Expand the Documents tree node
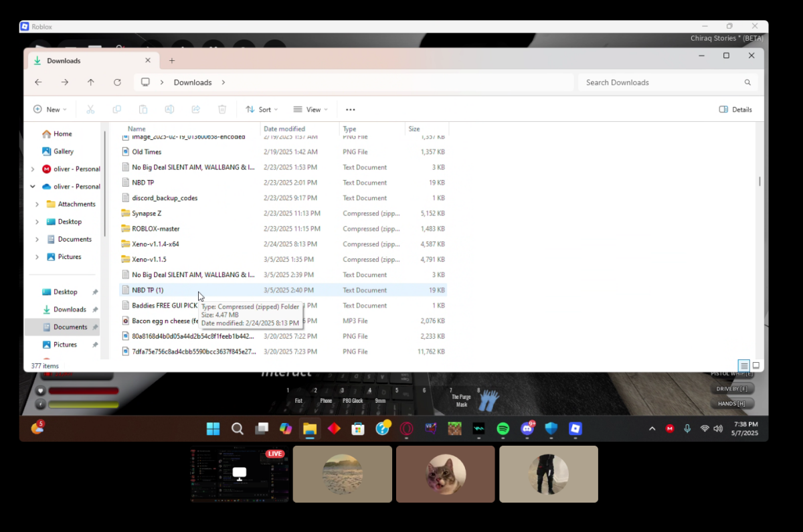 pyautogui.click(x=37, y=239)
